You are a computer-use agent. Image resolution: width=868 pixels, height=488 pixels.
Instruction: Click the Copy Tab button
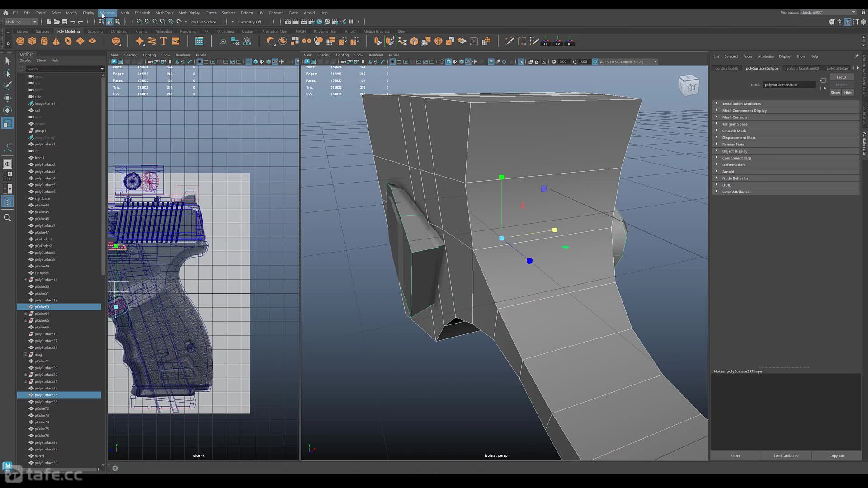coord(836,455)
